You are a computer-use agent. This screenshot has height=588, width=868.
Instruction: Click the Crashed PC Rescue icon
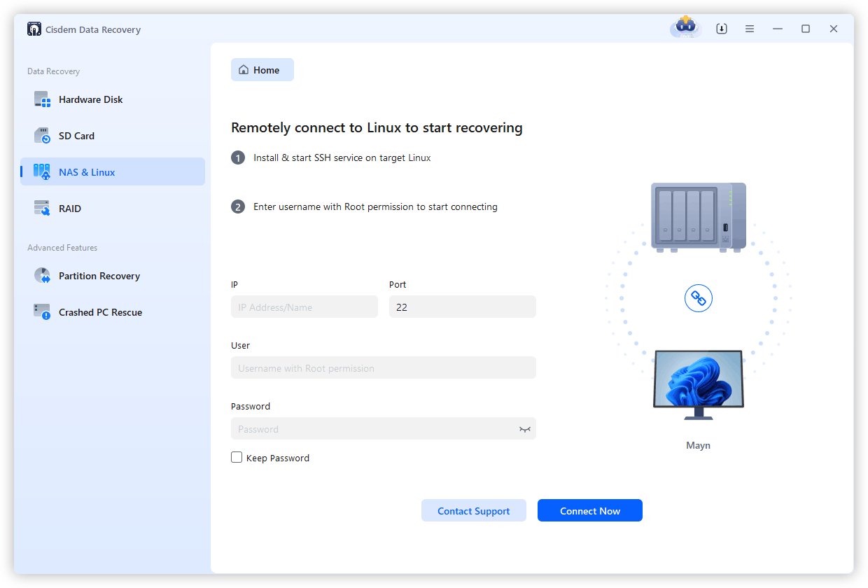point(43,312)
